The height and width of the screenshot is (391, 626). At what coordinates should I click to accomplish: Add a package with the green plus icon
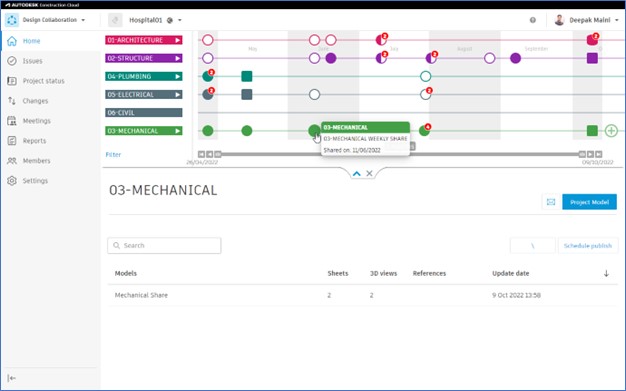pyautogui.click(x=611, y=131)
